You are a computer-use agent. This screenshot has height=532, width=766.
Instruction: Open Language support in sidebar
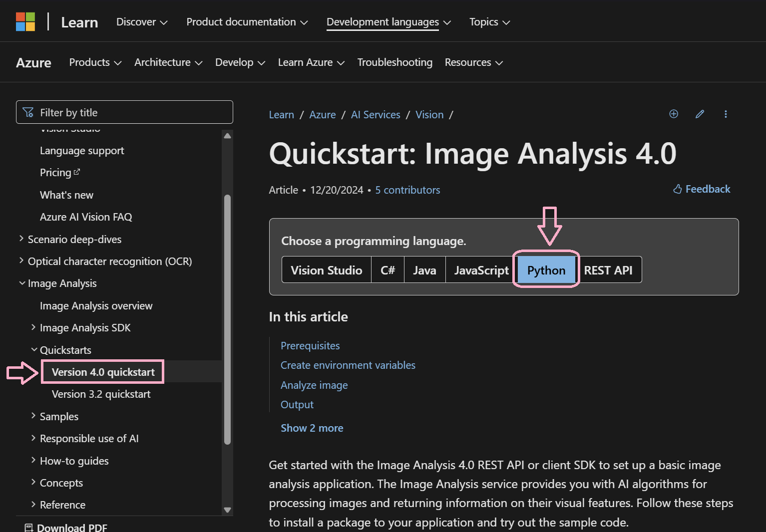coord(82,151)
